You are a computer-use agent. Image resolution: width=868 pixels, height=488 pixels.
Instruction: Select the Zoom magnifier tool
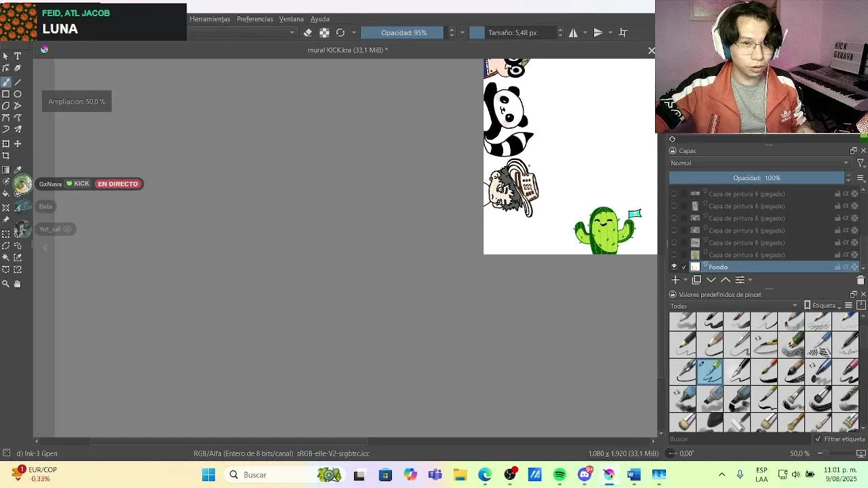point(6,284)
